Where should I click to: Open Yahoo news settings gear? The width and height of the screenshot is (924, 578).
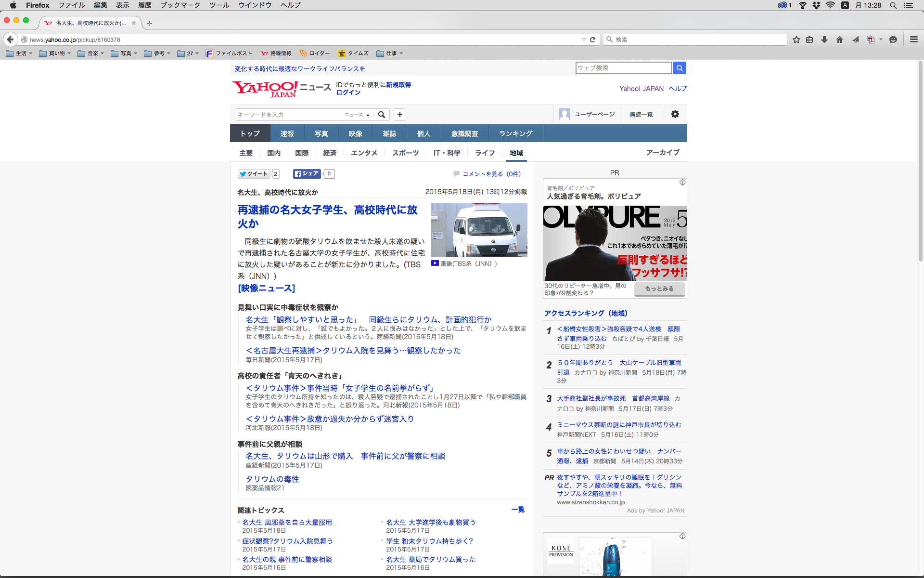pyautogui.click(x=675, y=114)
